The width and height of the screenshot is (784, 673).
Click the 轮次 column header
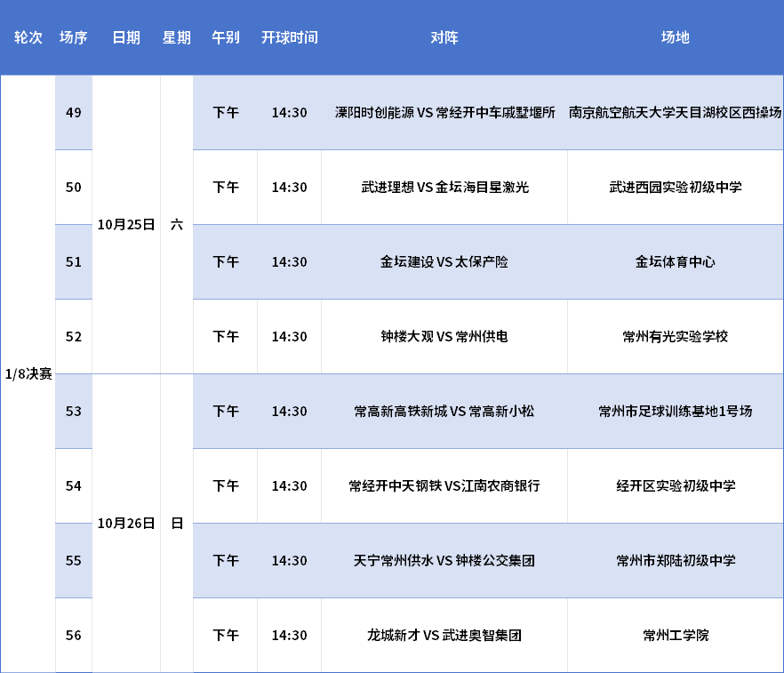(x=27, y=38)
